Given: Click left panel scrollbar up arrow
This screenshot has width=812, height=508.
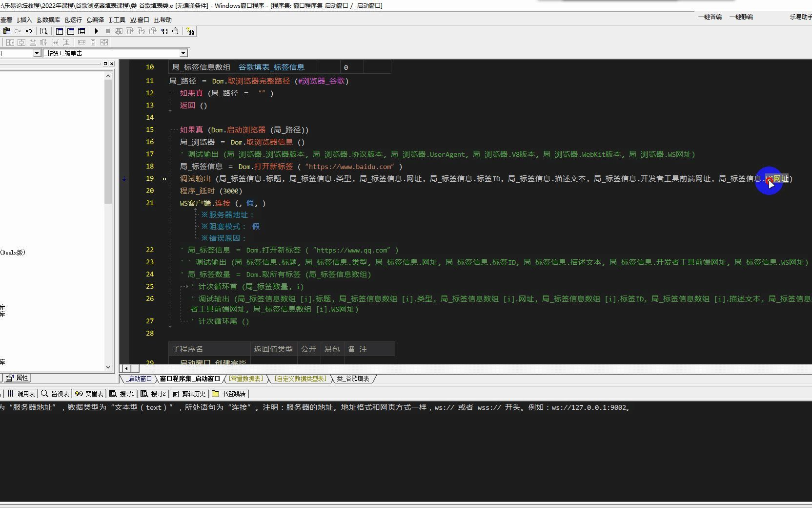Looking at the screenshot, I should [x=108, y=76].
